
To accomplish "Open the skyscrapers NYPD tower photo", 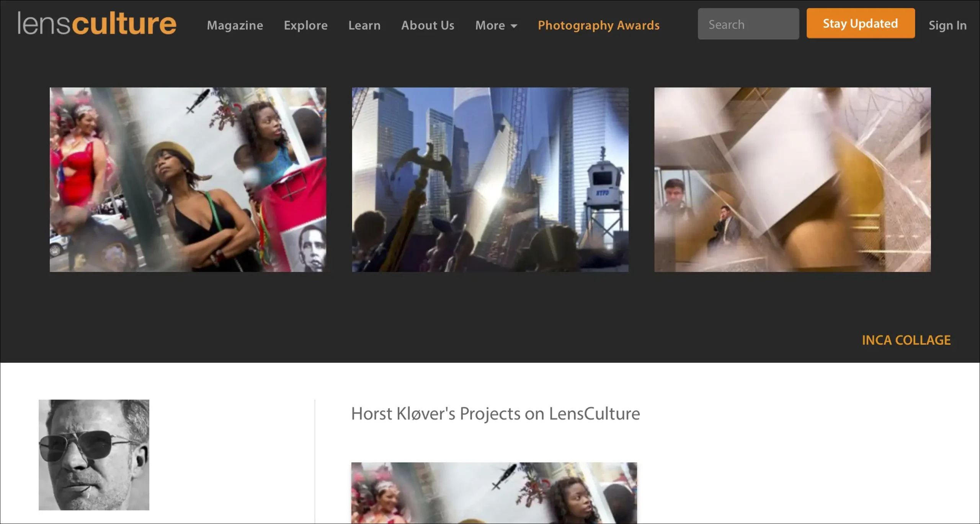I will click(490, 179).
